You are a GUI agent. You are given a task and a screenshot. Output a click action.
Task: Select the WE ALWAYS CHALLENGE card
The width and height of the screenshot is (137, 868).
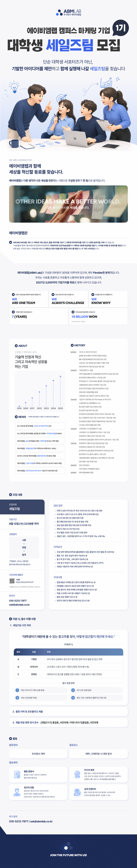[68, 299]
